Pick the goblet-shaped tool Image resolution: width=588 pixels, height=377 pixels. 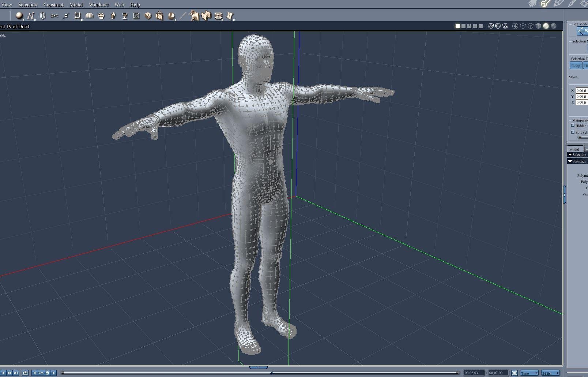tap(125, 16)
